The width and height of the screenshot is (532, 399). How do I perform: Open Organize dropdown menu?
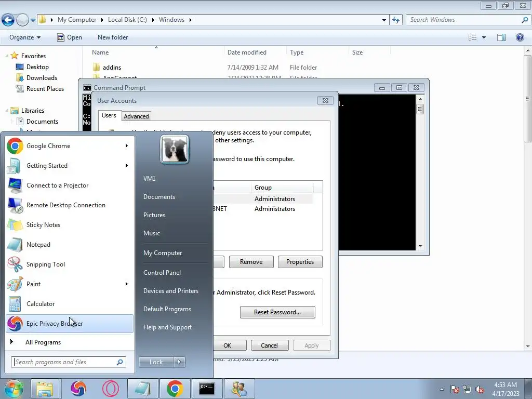[x=25, y=37]
